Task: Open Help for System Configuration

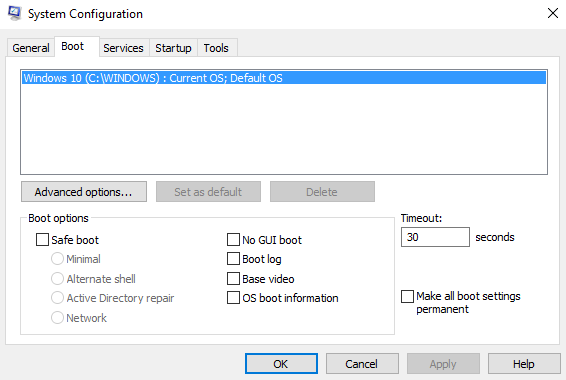Action: [524, 364]
